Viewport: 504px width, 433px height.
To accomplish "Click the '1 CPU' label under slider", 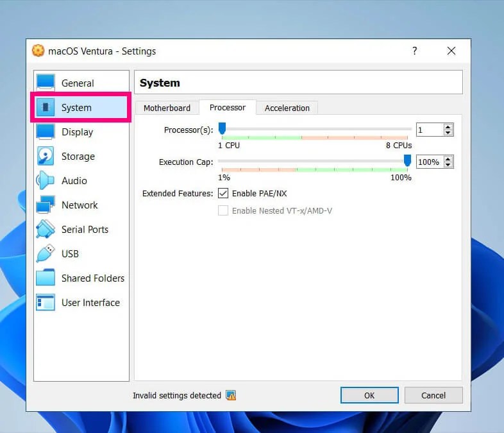I will (x=229, y=146).
